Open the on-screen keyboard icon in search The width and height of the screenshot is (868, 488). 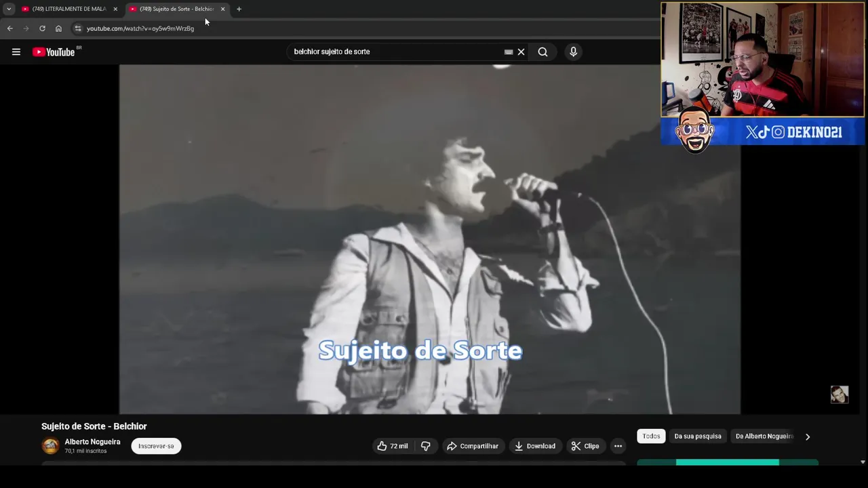(x=509, y=52)
